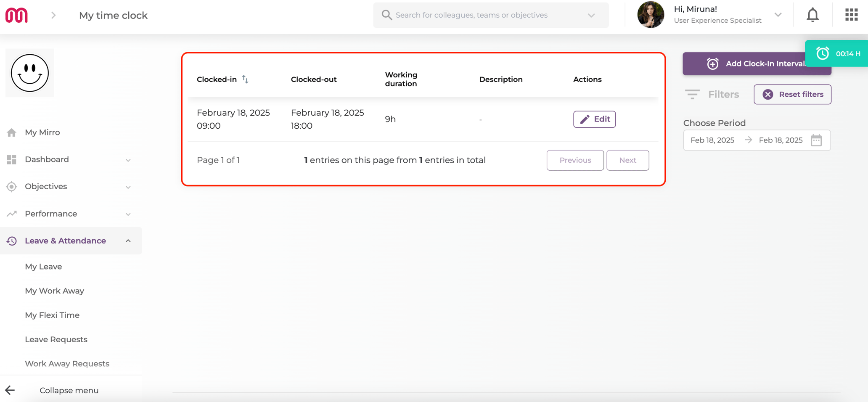The height and width of the screenshot is (402, 868).
Task: Click the Mirro logo
Action: tap(16, 15)
